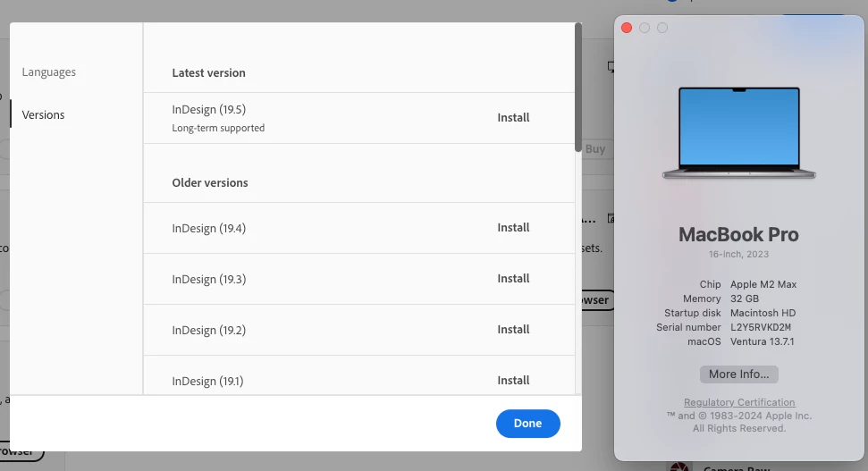Viewport: 868px width, 471px height.
Task: Close the About This Mac window
Action: [627, 28]
